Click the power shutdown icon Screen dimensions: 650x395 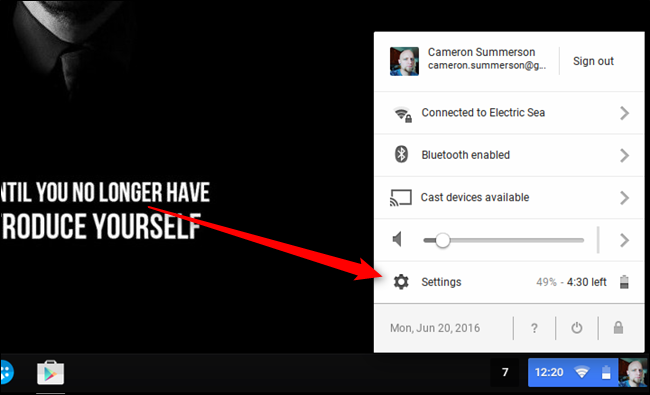[577, 328]
